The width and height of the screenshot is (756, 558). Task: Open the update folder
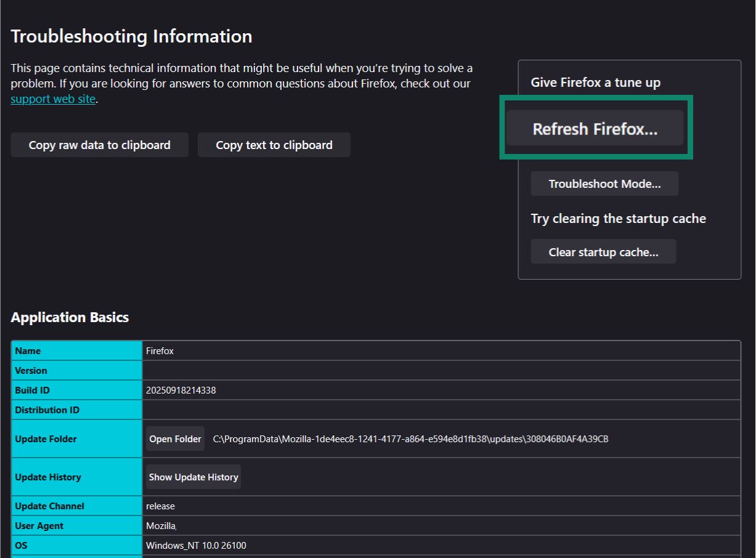pyautogui.click(x=175, y=439)
